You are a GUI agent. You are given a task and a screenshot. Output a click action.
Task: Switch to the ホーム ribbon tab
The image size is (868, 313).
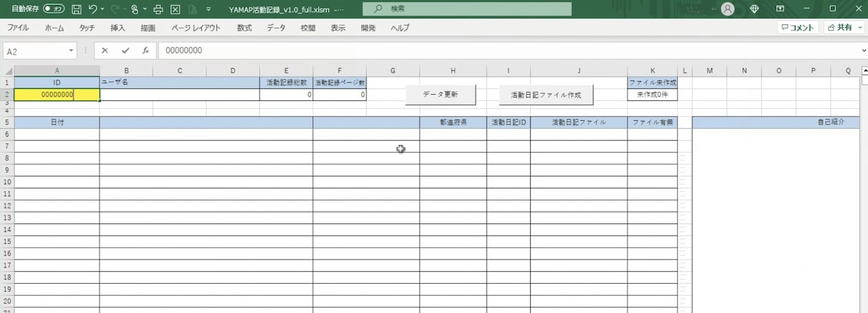[54, 28]
